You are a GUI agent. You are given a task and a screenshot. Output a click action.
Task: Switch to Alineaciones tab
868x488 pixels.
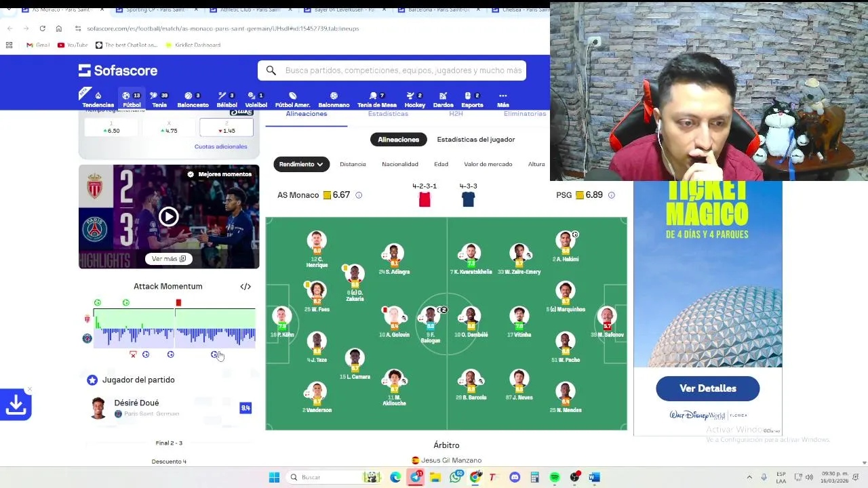[x=307, y=115]
